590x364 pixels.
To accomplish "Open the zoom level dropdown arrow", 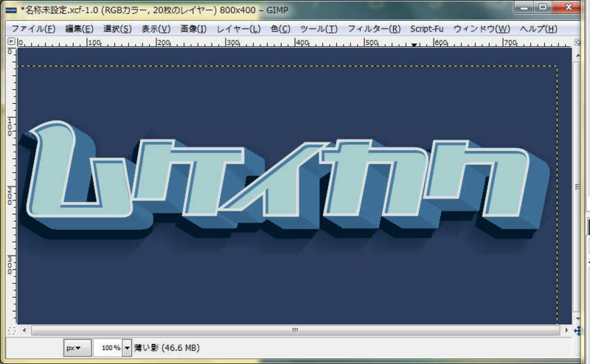I will [127, 348].
